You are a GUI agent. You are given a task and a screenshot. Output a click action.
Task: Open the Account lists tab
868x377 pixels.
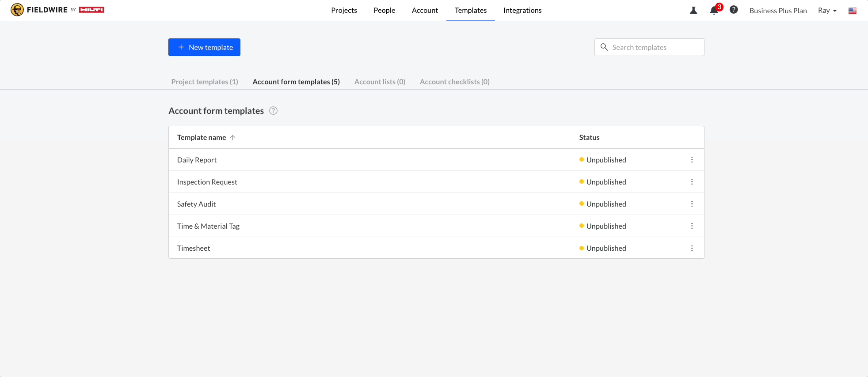pyautogui.click(x=380, y=82)
